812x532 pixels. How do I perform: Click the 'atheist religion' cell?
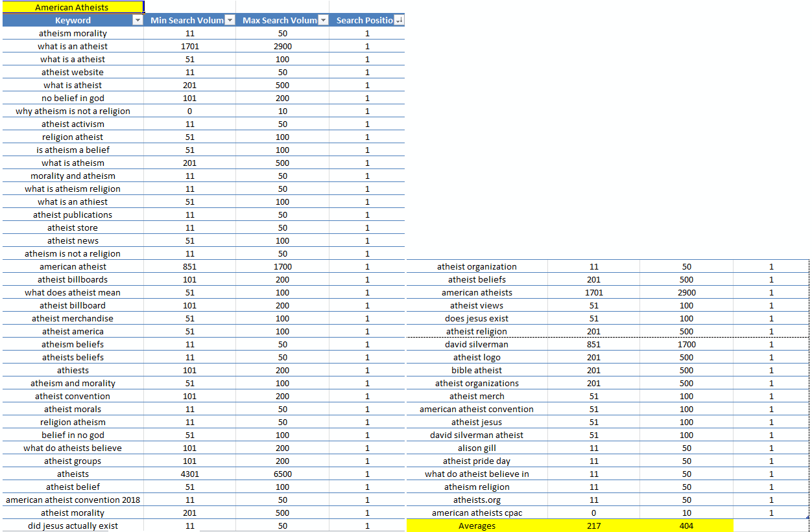(x=477, y=331)
